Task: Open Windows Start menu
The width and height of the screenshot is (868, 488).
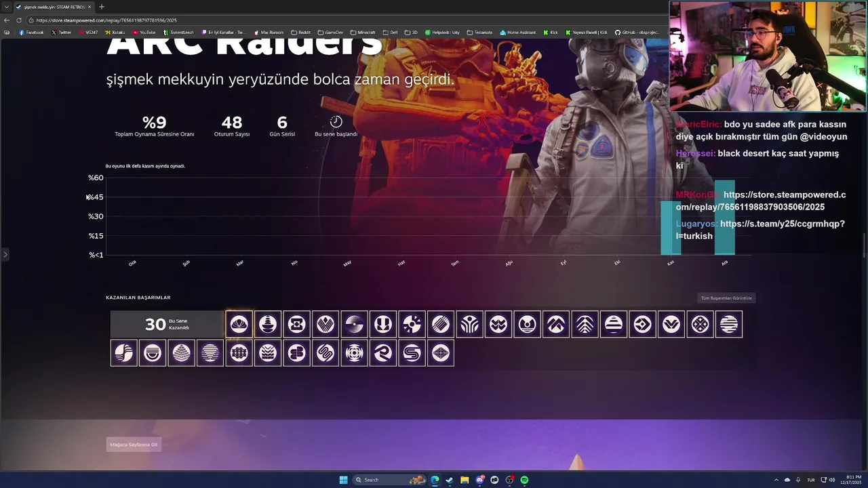Action: coord(343,480)
